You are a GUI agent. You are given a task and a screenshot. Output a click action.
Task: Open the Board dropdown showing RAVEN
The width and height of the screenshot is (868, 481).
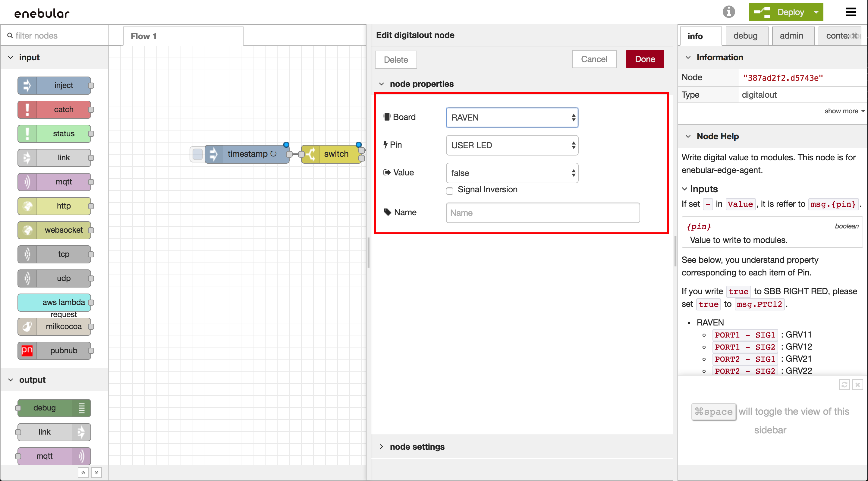512,118
